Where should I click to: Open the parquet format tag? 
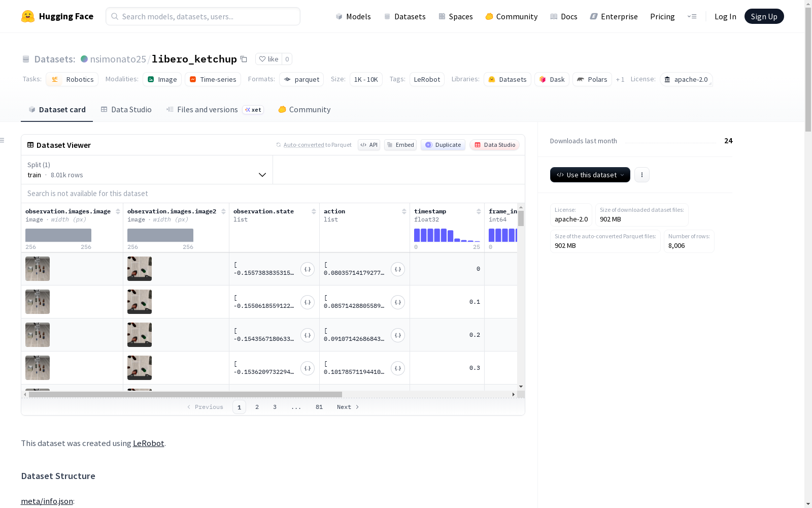[x=301, y=79]
